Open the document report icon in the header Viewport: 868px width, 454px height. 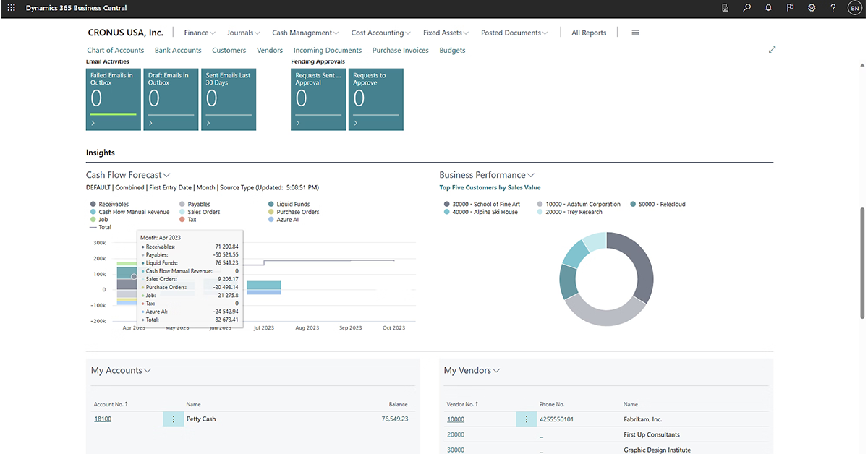point(726,8)
